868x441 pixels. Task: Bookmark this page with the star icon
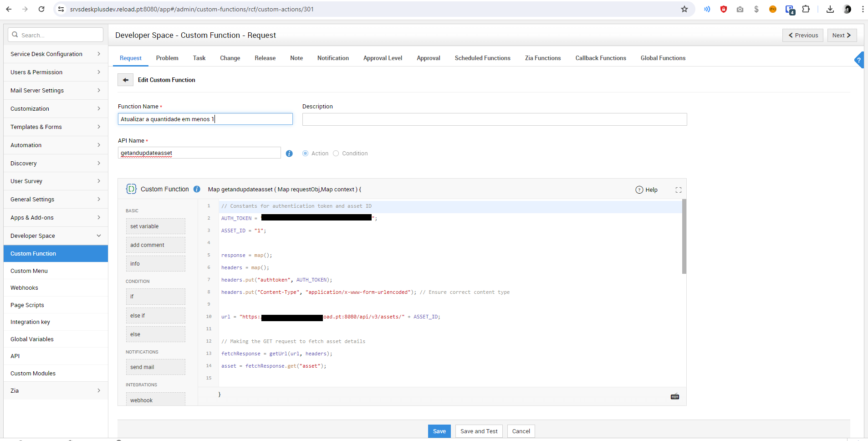point(684,9)
